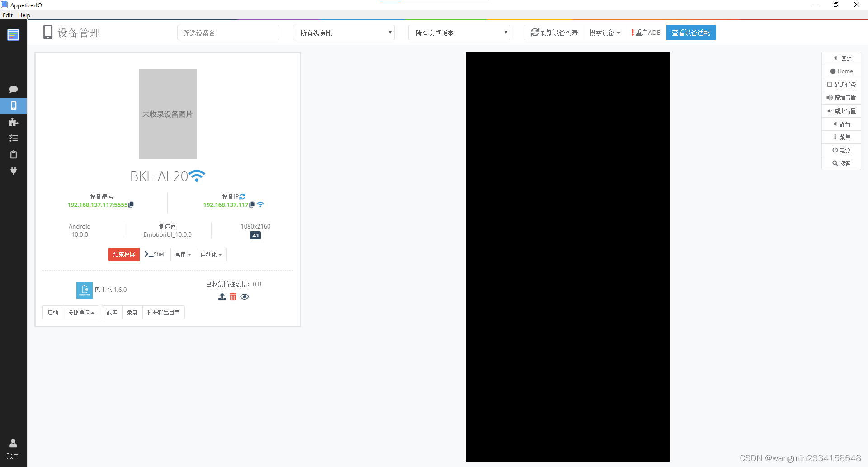Click 减少音量 volume down control
868x467 pixels.
(x=841, y=111)
